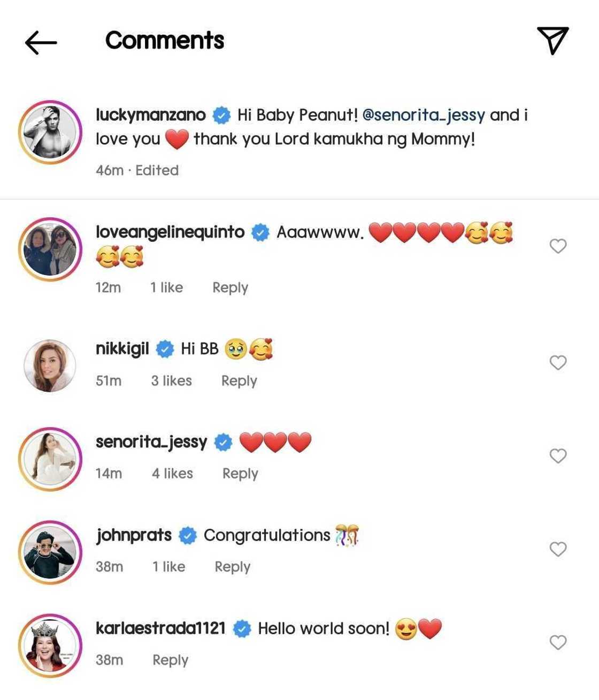Open the share paper plane icon
The width and height of the screenshot is (599, 700).
[x=552, y=40]
